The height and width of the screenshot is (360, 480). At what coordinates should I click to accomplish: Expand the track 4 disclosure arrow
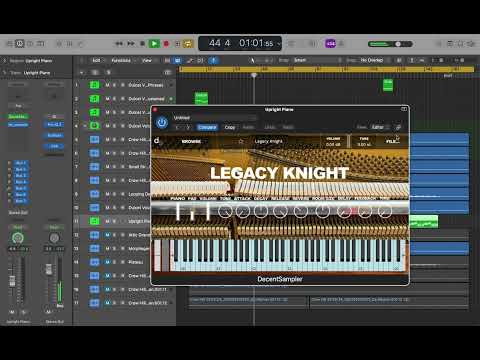(x=85, y=126)
